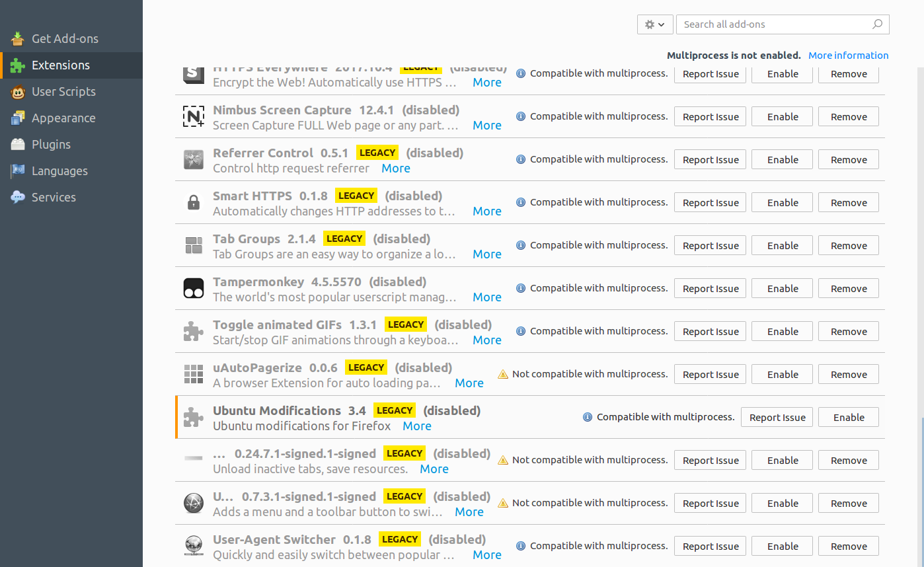
Task: Click the 'Multiprocess is not enabled.' notice text
Action: (734, 56)
